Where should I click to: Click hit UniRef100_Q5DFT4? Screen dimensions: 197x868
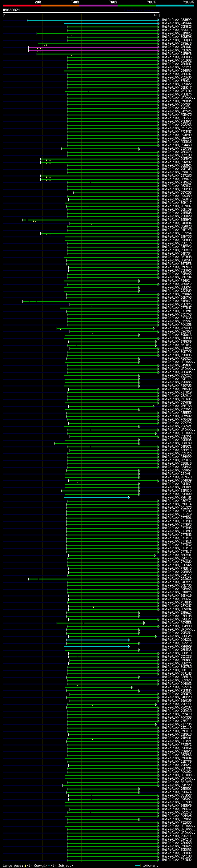click(176, 504)
